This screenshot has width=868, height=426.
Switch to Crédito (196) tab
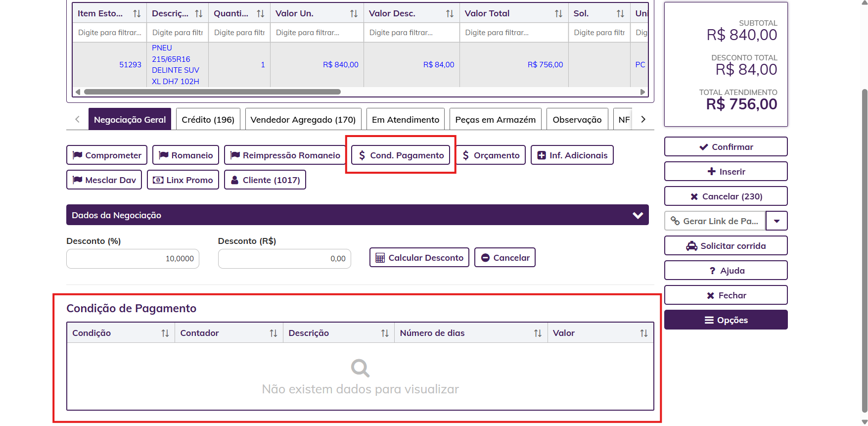click(208, 119)
